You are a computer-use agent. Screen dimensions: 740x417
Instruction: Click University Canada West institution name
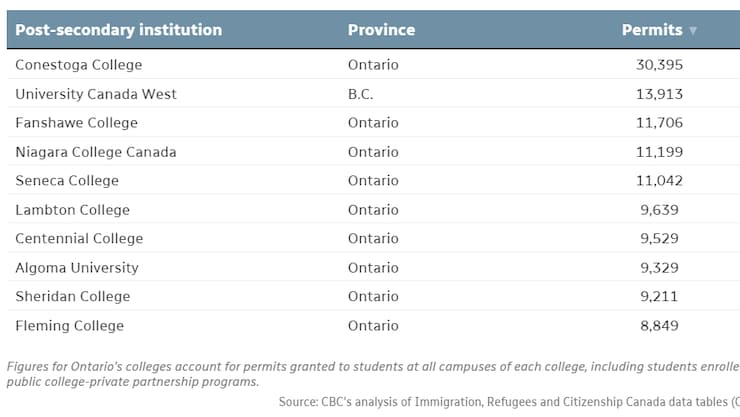click(x=96, y=94)
